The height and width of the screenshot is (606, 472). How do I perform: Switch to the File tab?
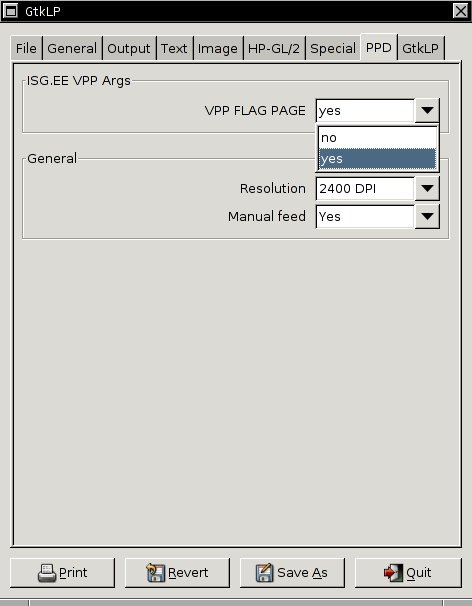pyautogui.click(x=26, y=48)
